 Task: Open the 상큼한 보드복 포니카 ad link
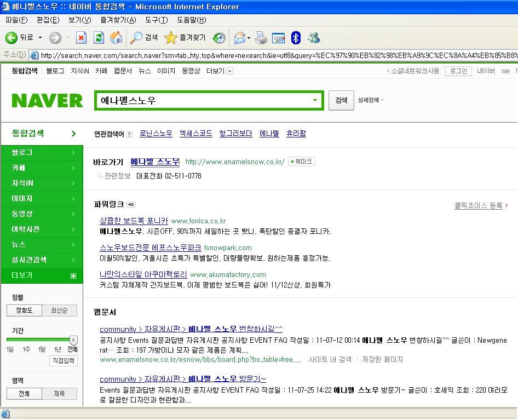(134, 221)
